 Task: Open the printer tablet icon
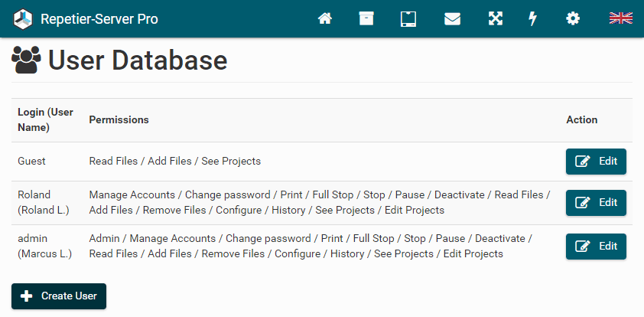(x=408, y=18)
